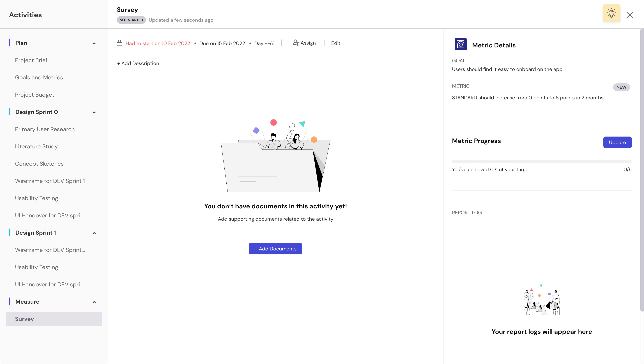Collapse the Plan section
Image resolution: width=644 pixels, height=364 pixels.
click(x=94, y=43)
